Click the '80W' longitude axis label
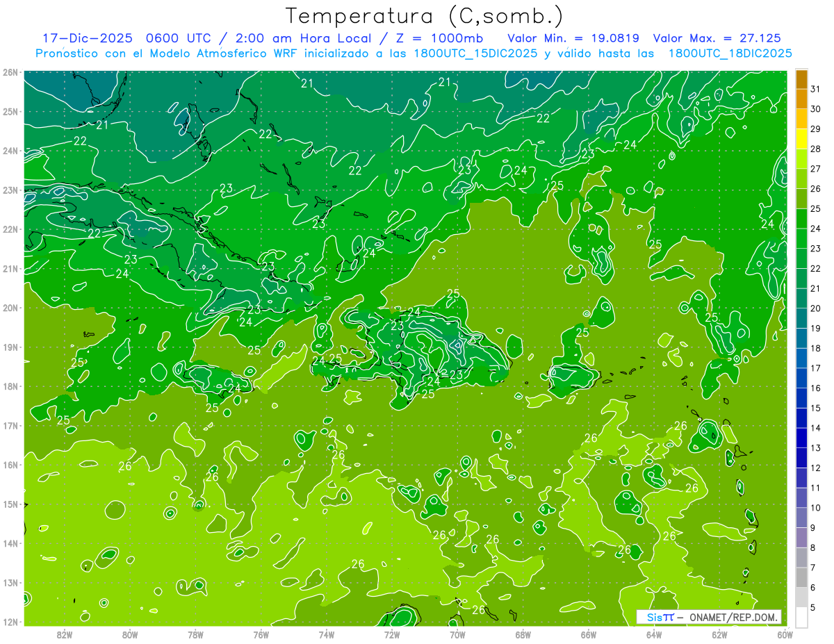This screenshot has height=644, width=834. click(x=130, y=634)
